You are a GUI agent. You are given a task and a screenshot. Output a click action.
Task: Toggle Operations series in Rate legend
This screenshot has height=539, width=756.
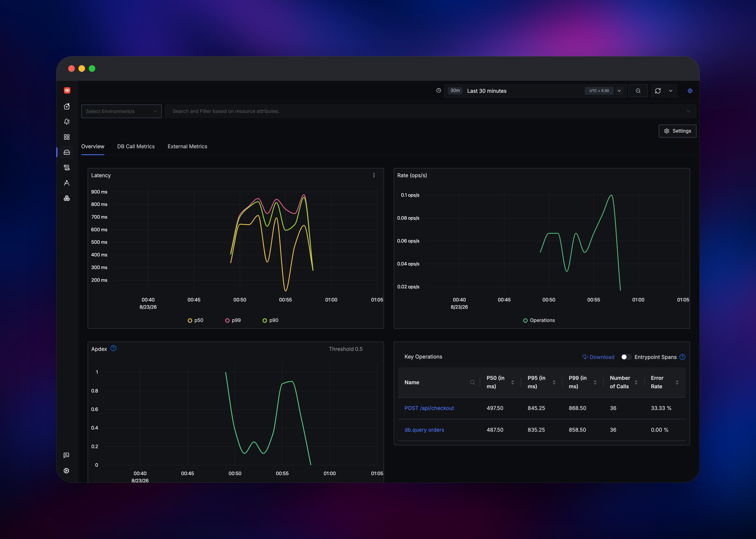[539, 320]
